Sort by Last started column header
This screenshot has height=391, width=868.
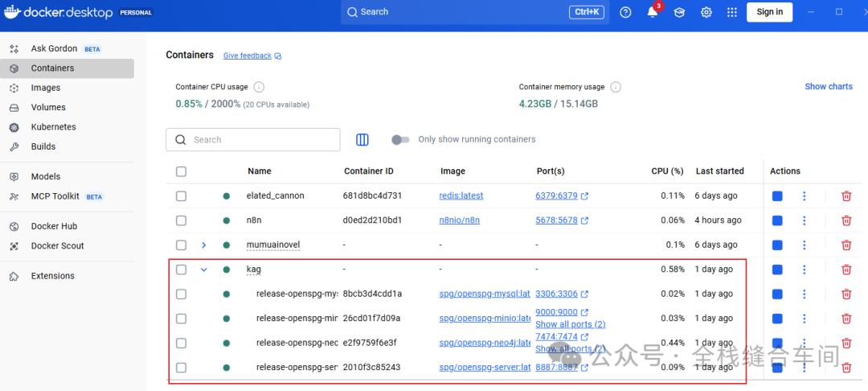(719, 171)
